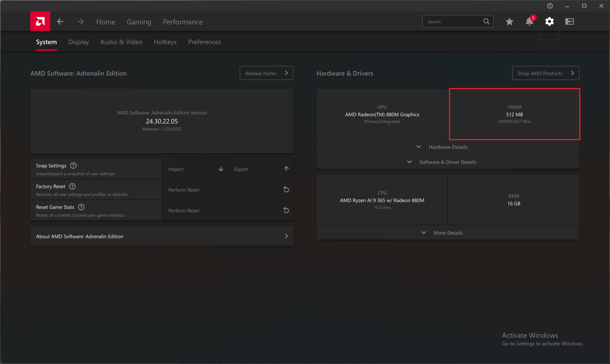The width and height of the screenshot is (610, 364).
Task: Toggle the sidebar panel icon
Action: [569, 22]
